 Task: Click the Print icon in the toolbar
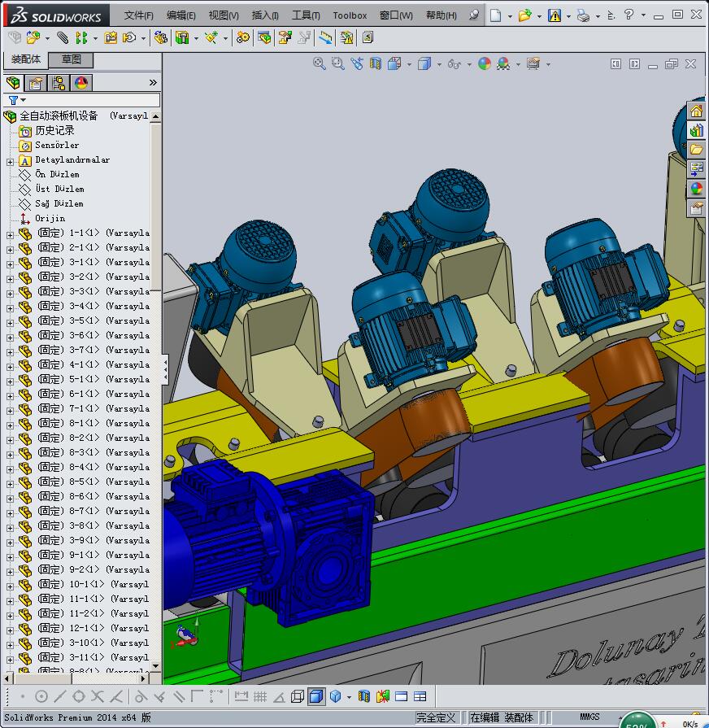583,15
